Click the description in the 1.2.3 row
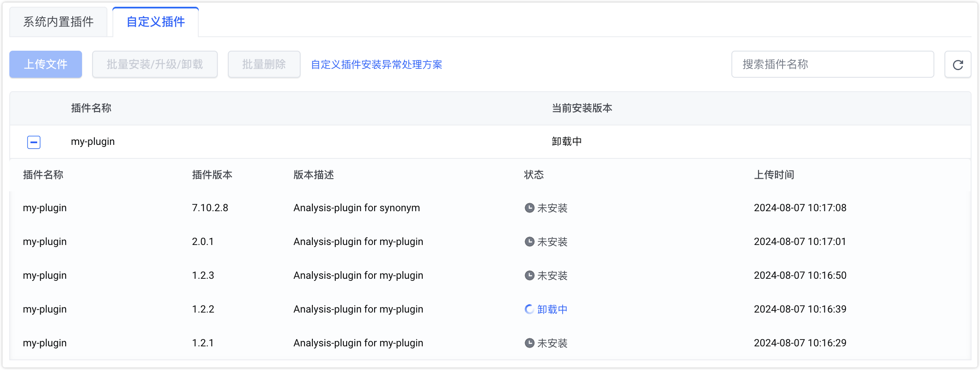Screen dimensions: 980x370 coord(358,275)
